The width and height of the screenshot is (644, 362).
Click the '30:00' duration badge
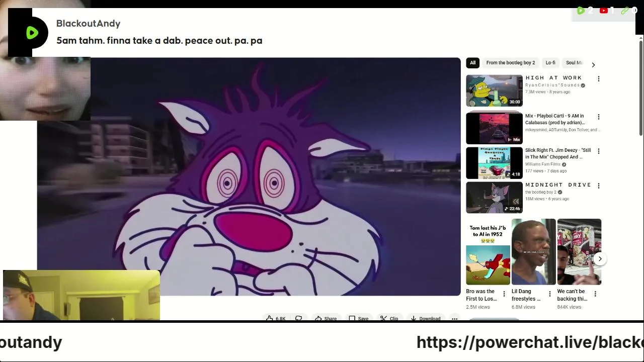pyautogui.click(x=514, y=102)
